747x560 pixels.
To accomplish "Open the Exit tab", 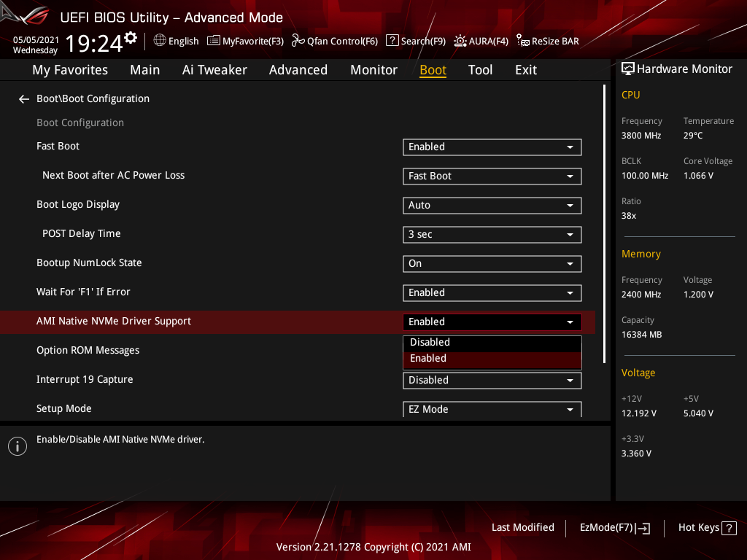I will click(x=526, y=70).
